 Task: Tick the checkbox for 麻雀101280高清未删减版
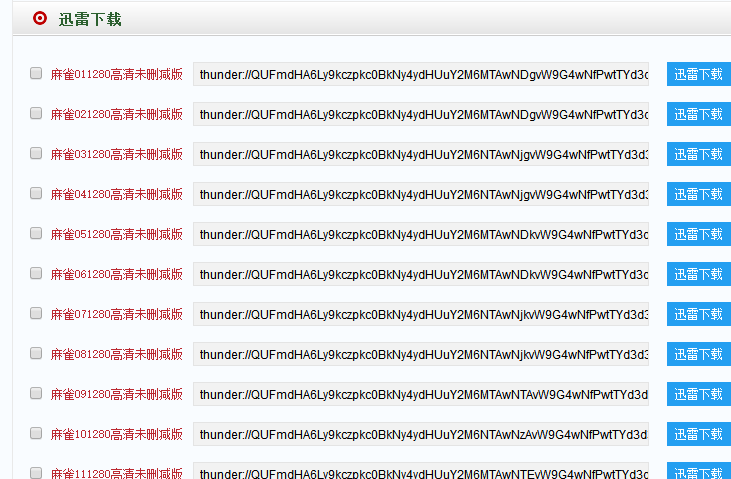36,433
